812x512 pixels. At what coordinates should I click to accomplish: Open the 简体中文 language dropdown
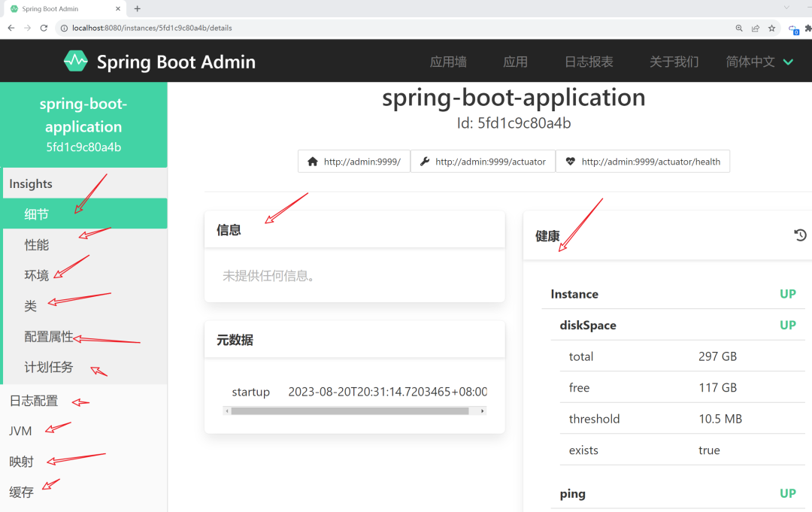(759, 62)
